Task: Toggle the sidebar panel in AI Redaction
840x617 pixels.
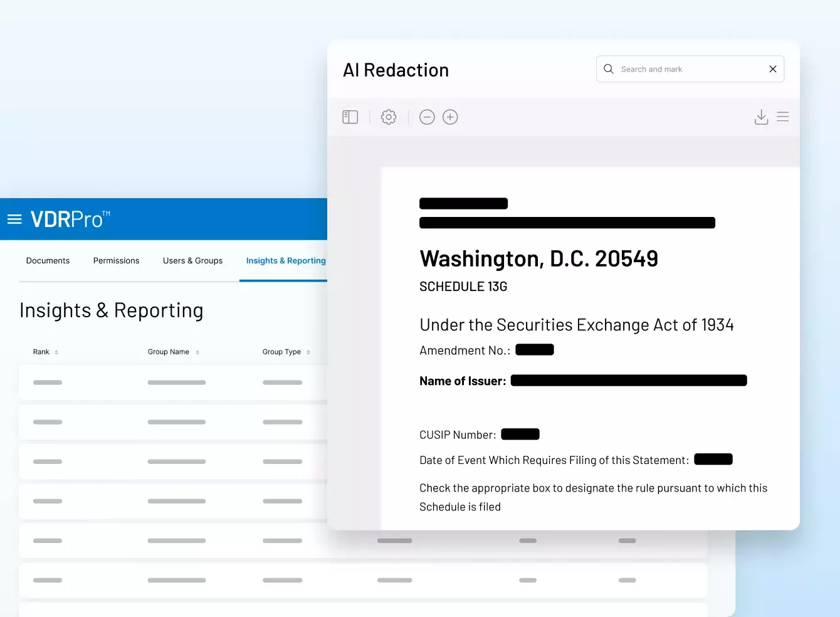Action: point(350,117)
